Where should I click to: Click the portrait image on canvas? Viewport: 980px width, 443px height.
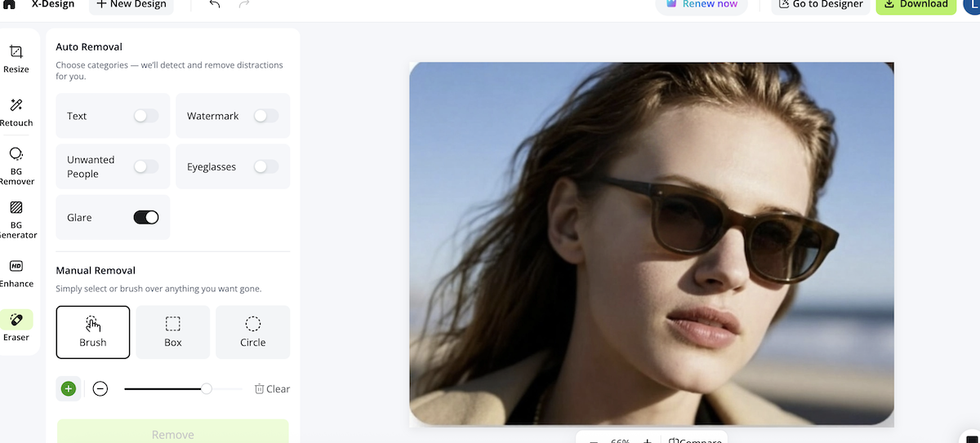click(651, 244)
